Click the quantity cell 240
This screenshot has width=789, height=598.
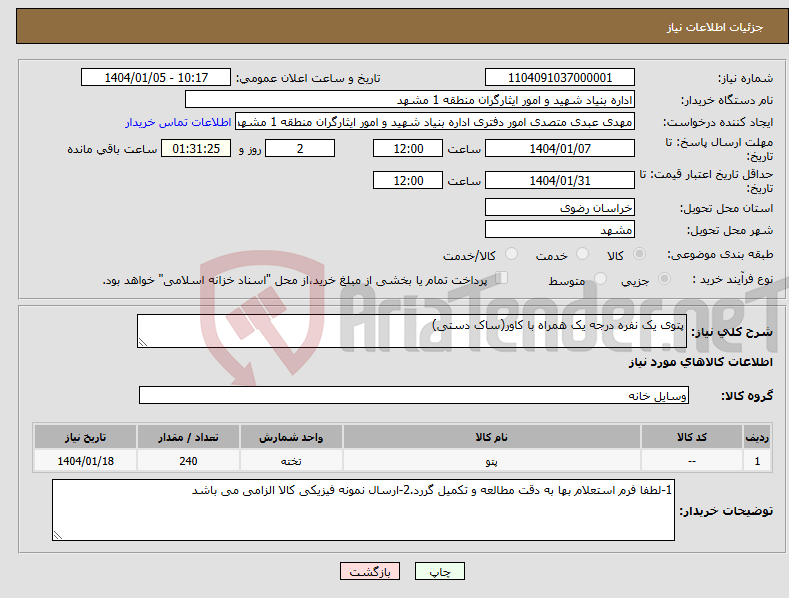click(188, 461)
